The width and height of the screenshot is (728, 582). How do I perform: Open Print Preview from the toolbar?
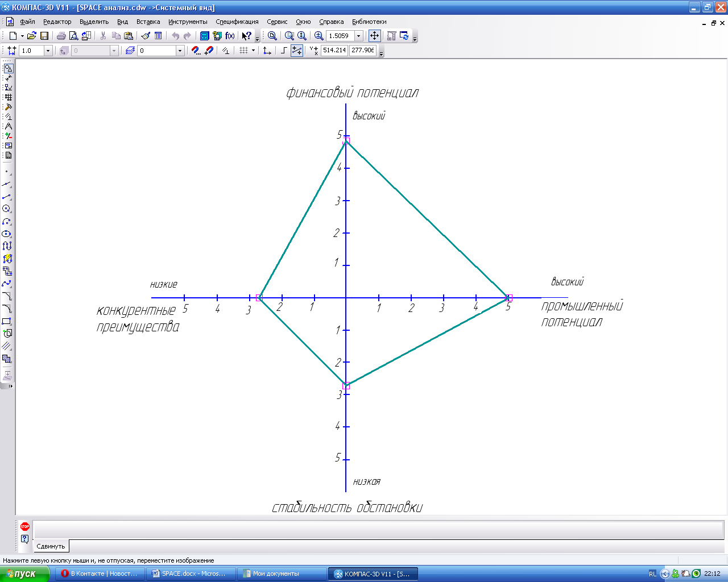pos(74,36)
